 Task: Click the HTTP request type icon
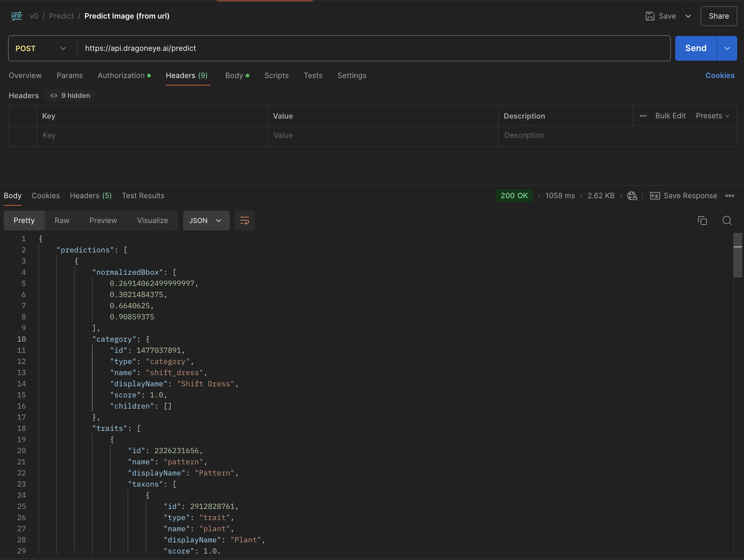click(x=16, y=16)
